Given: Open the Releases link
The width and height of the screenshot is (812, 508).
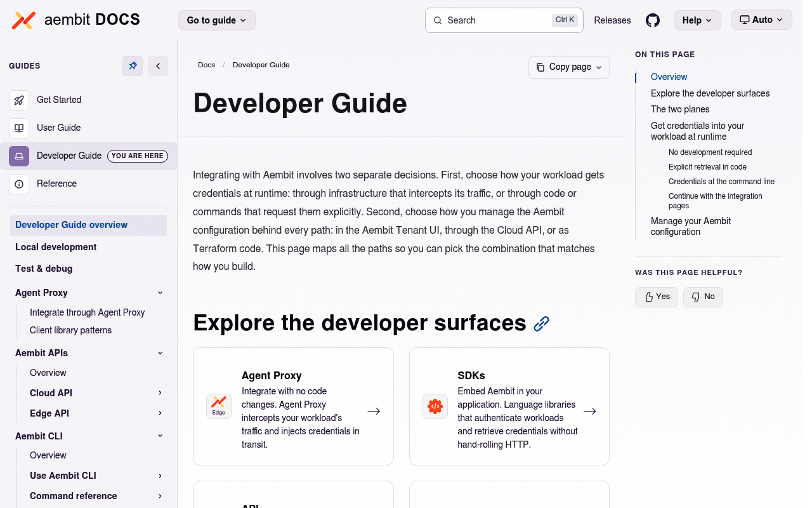Looking at the screenshot, I should (612, 20).
